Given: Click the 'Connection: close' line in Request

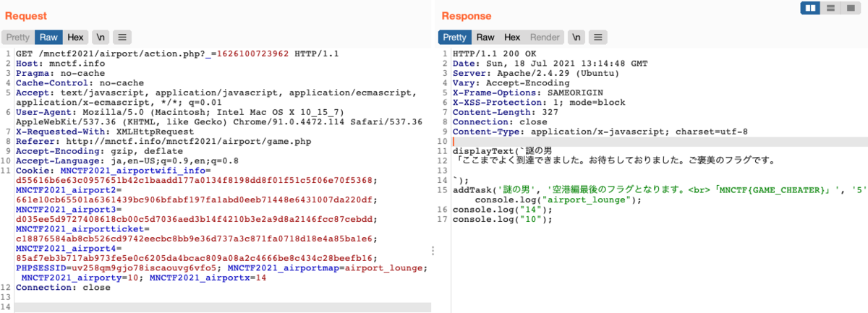Looking at the screenshot, I should coord(63,287).
